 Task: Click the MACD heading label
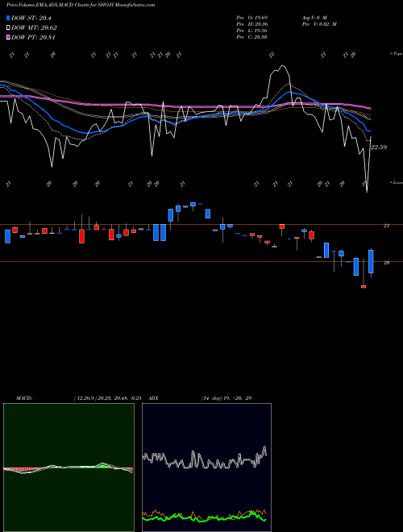pyautogui.click(x=24, y=398)
